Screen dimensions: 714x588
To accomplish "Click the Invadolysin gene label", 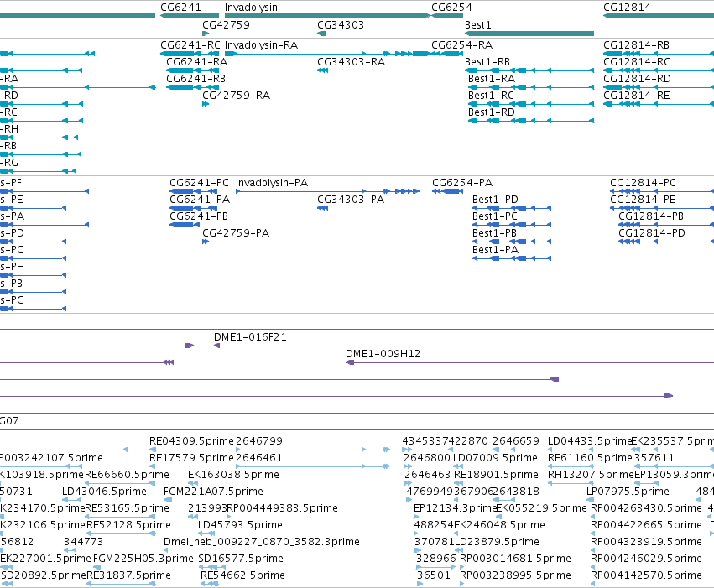I will [x=251, y=8].
